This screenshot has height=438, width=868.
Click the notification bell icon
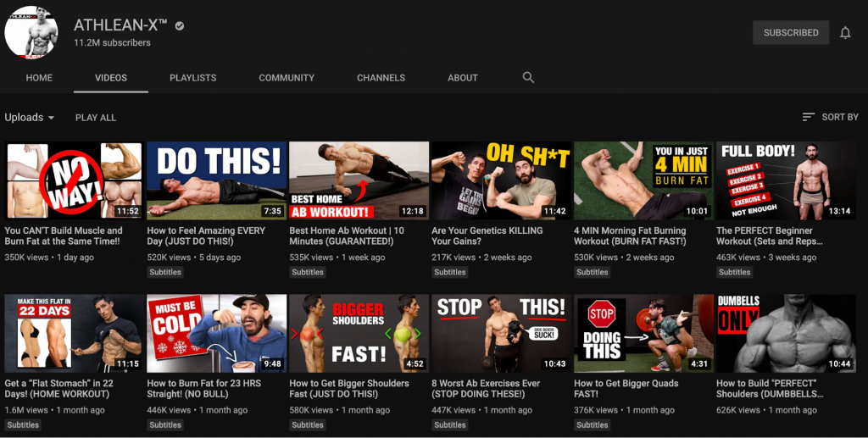click(x=845, y=33)
